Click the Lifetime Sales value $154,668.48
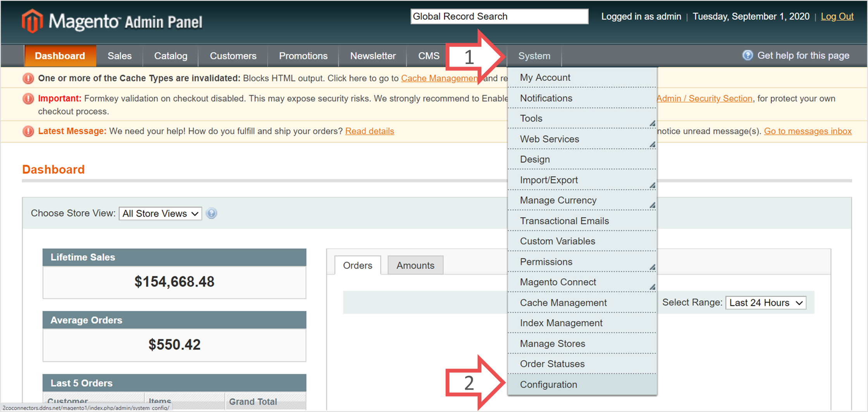Image resolution: width=868 pixels, height=412 pixels. click(174, 282)
